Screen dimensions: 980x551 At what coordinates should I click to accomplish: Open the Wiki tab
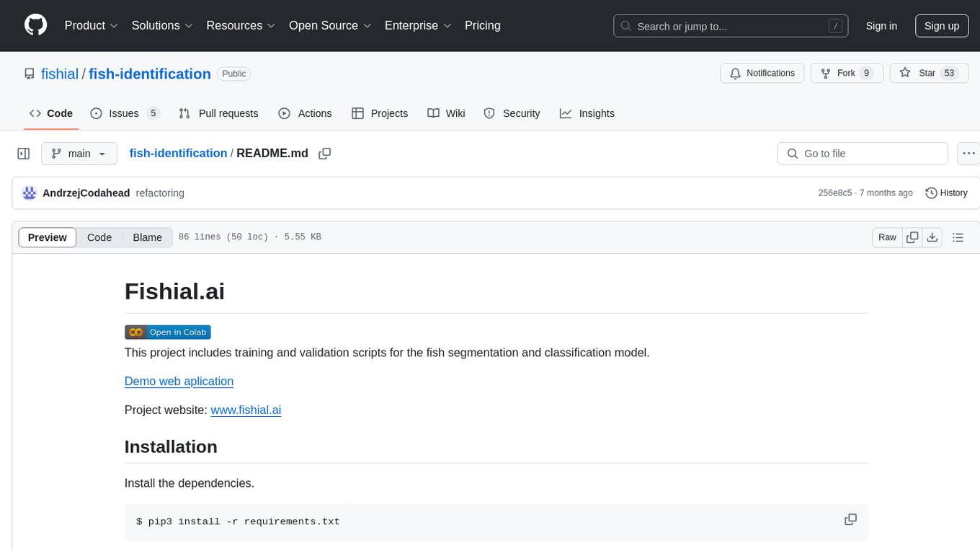446,113
